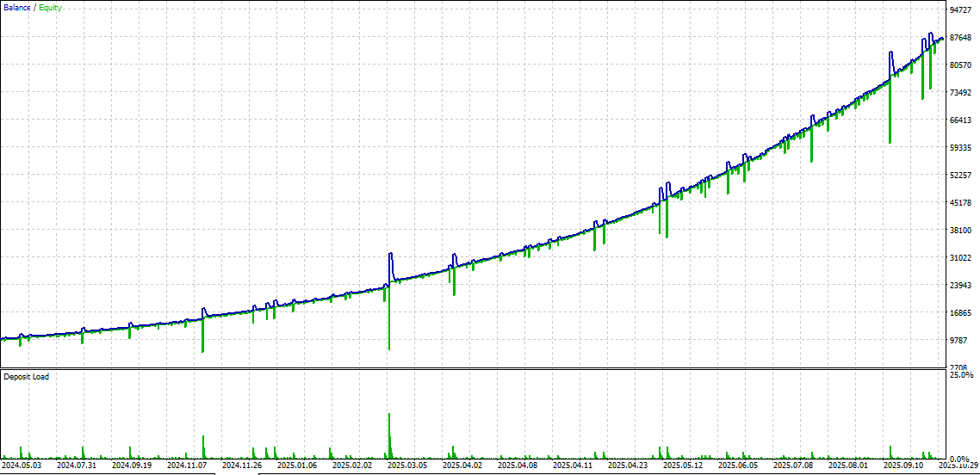Select the Deposit Load panel title
The image size is (980, 475).
26,377
